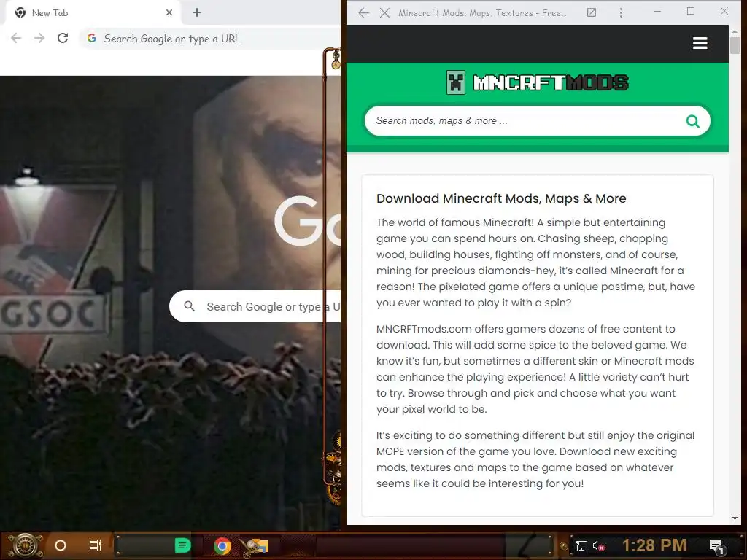Click heading Download Minecraft Mods, Maps & More
Viewport: 747px width, 560px height.
point(501,198)
